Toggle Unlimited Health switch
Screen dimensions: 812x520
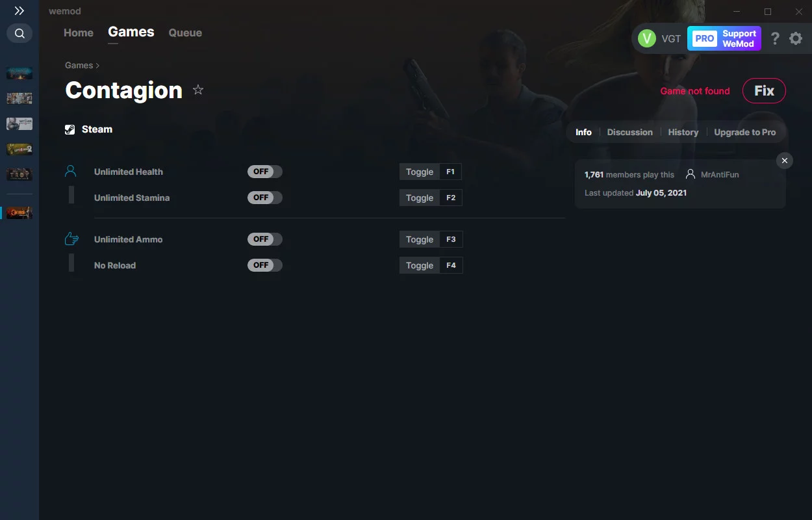tap(265, 172)
